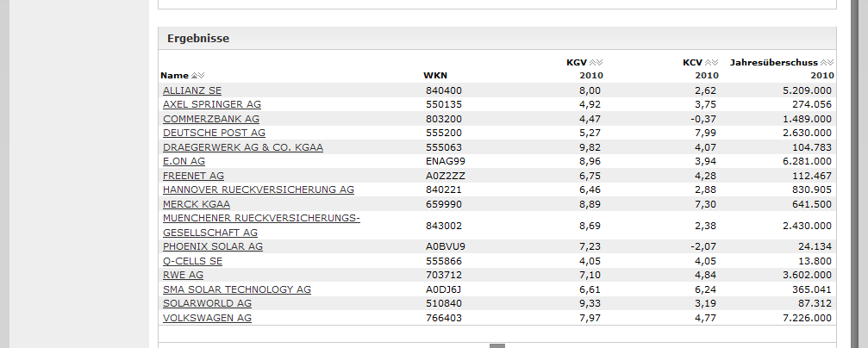Viewport: 868px width, 348px height.
Task: Open the FREENET AG link
Action: (x=193, y=176)
